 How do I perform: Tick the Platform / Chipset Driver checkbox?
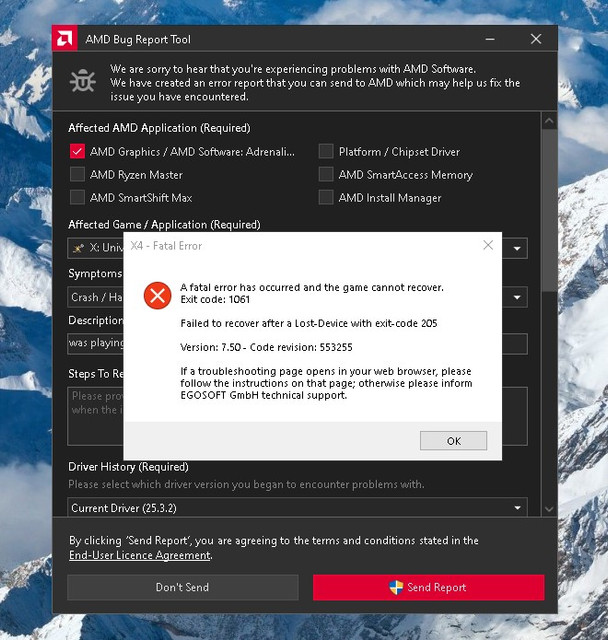(x=326, y=151)
